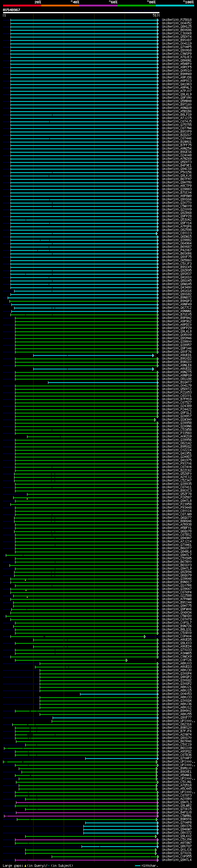Click the UniRef100_A0RZG9 label

click(x=176, y=436)
